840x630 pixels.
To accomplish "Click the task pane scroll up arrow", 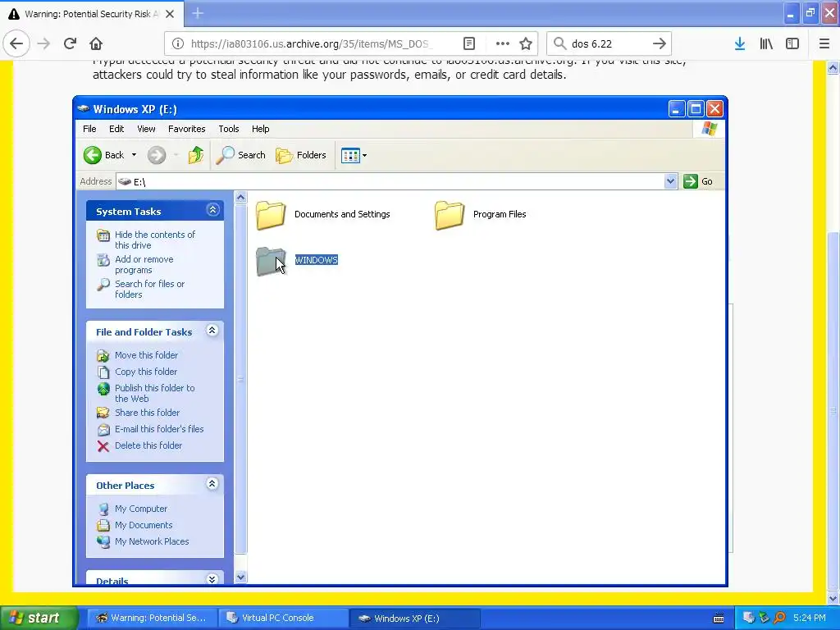I will pyautogui.click(x=240, y=199).
